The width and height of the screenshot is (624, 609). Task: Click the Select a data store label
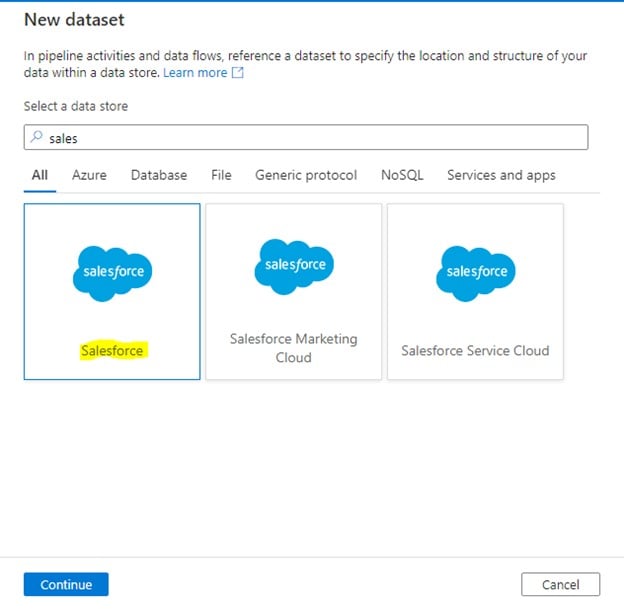click(x=76, y=106)
